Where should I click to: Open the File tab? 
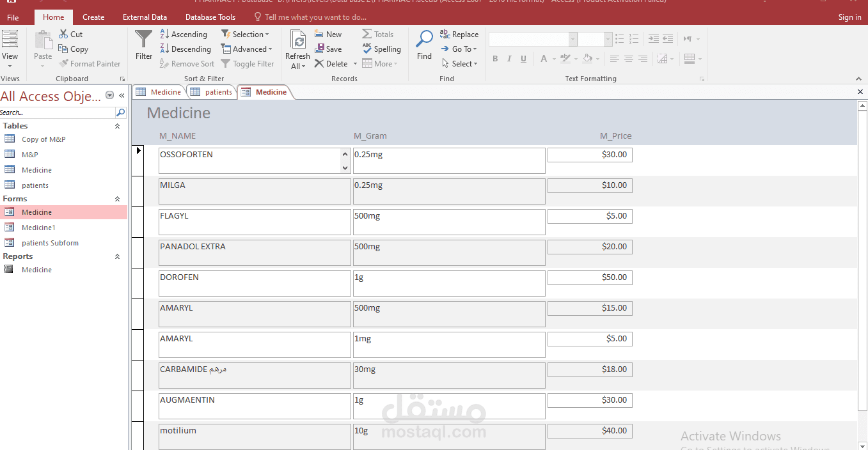coord(13,17)
